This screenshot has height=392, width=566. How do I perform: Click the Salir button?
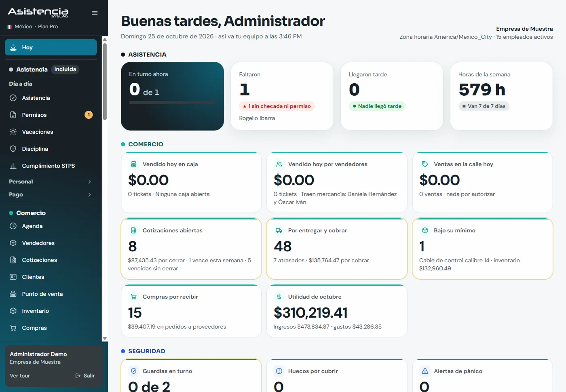[x=85, y=376]
